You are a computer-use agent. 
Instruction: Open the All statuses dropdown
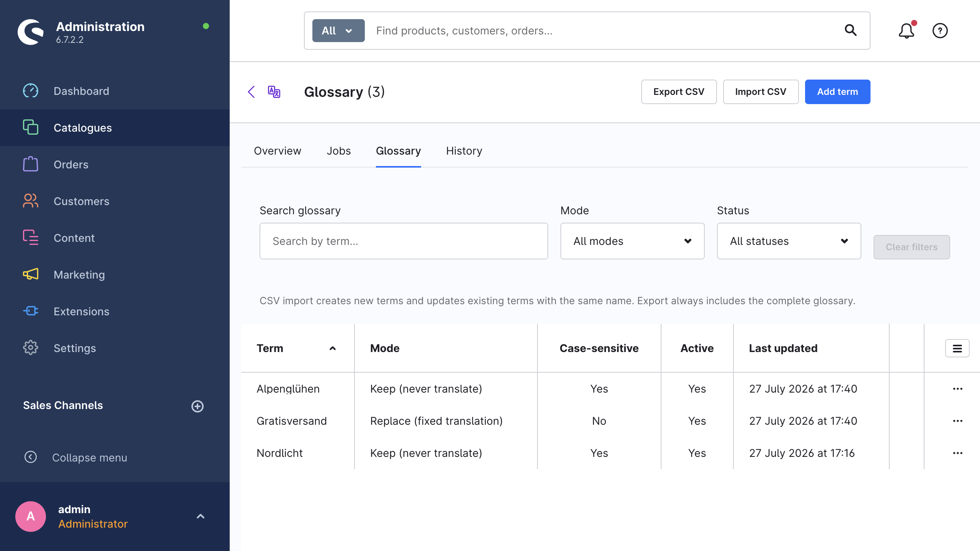(x=789, y=241)
